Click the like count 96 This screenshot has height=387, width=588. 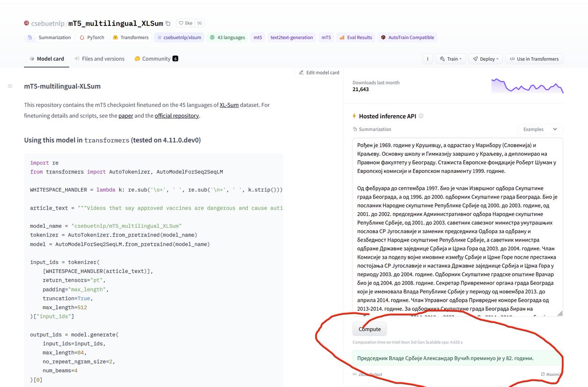(199, 23)
